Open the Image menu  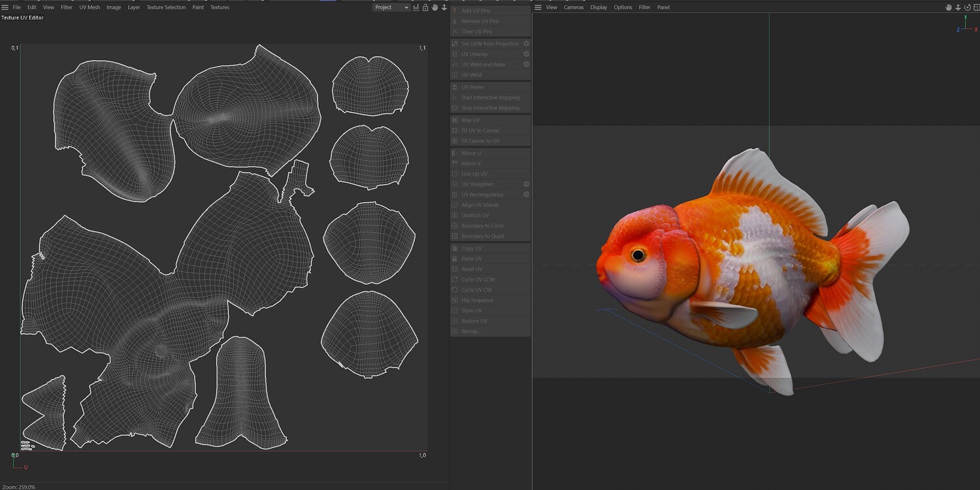[x=114, y=7]
